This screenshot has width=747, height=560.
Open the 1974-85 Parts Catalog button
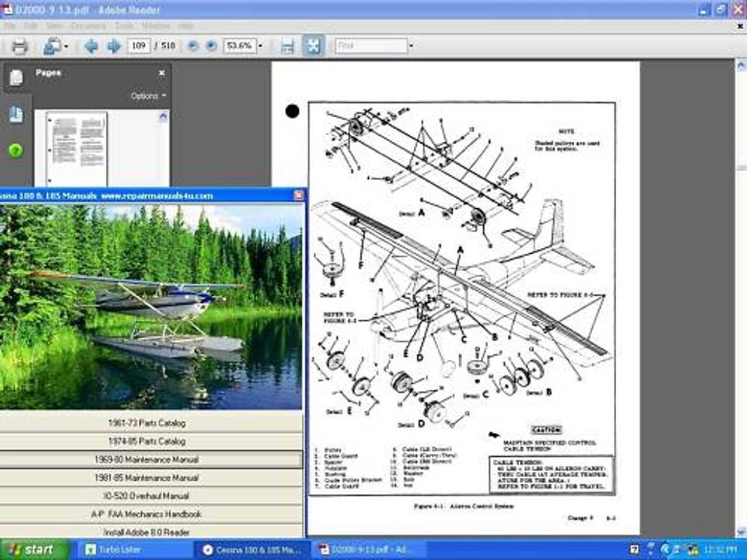[x=151, y=442]
